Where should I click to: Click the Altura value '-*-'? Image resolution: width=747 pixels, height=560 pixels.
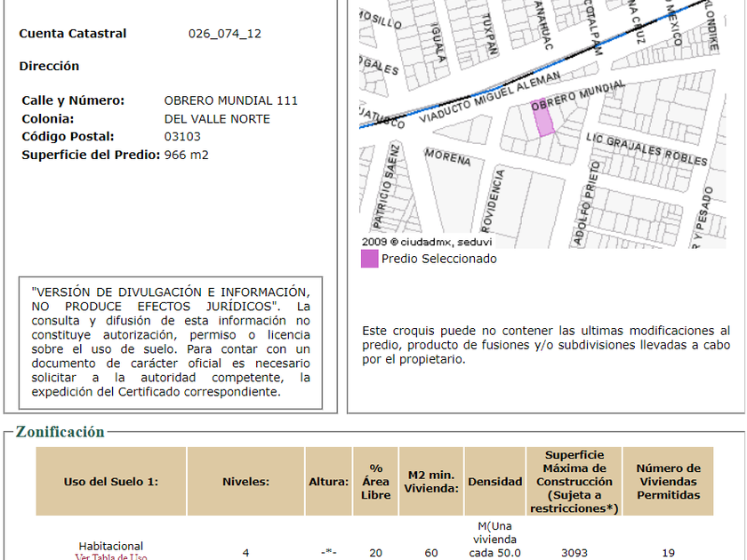[329, 553]
